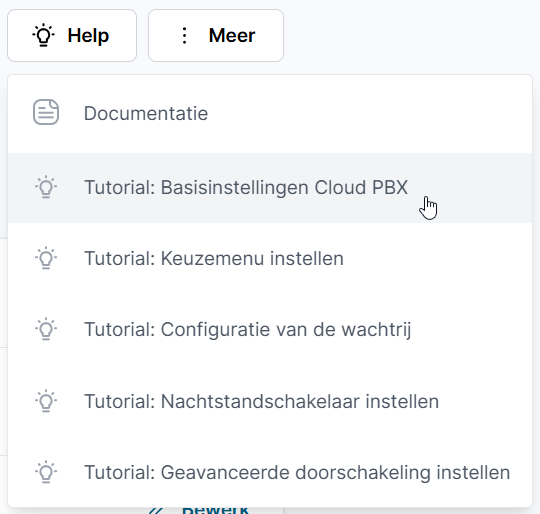Open the Help dropdown button
This screenshot has width=540, height=514.
pos(72,35)
